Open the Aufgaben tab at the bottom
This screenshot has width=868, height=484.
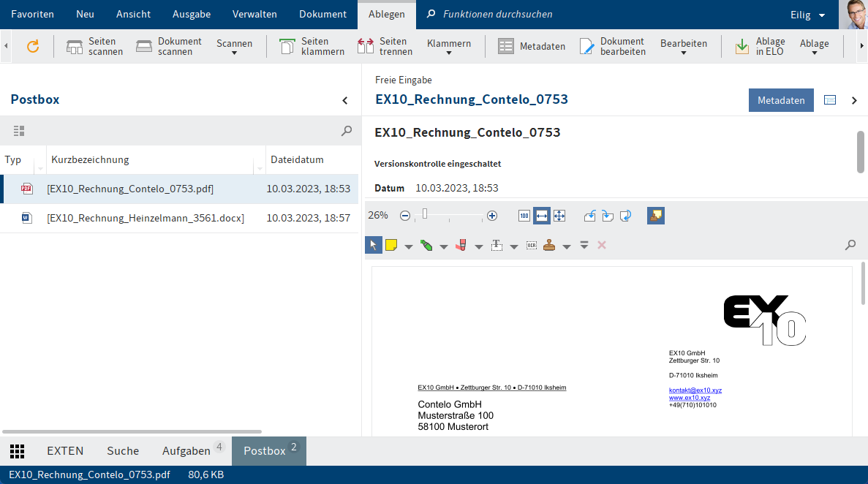pyautogui.click(x=186, y=451)
